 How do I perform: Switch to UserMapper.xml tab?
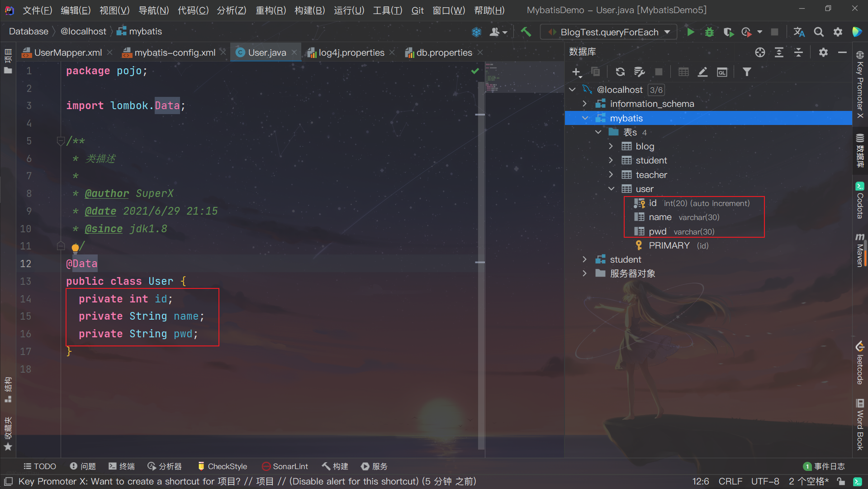point(68,53)
